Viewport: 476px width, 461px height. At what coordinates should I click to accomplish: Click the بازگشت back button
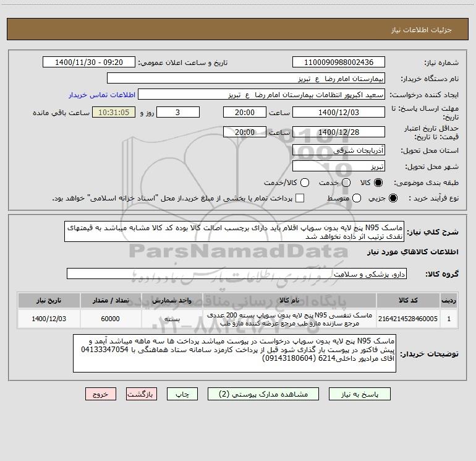point(142,394)
